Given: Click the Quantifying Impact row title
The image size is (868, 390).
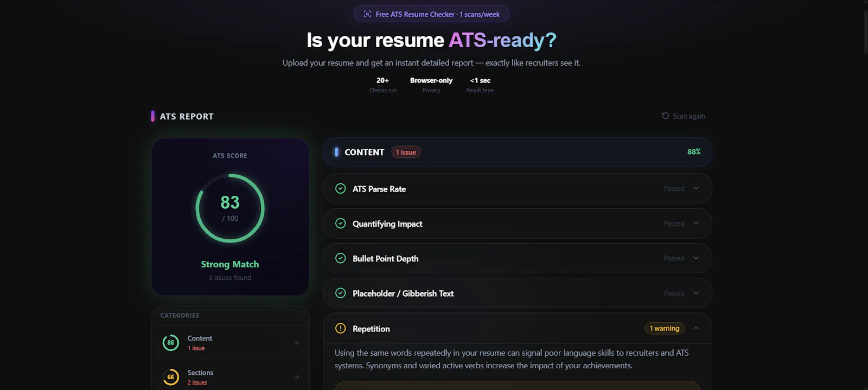Looking at the screenshot, I should [x=387, y=223].
